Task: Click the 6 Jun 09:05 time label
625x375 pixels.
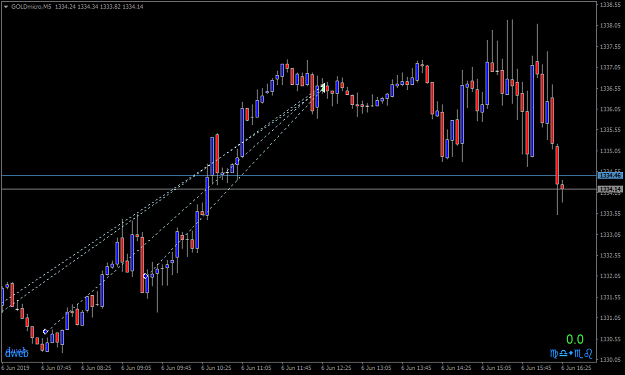Action: [136, 368]
